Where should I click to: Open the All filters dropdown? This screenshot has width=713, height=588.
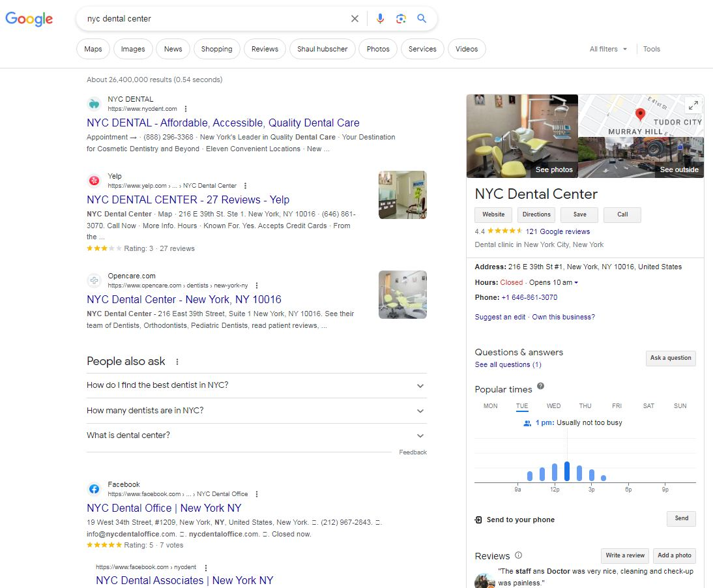[x=608, y=49]
